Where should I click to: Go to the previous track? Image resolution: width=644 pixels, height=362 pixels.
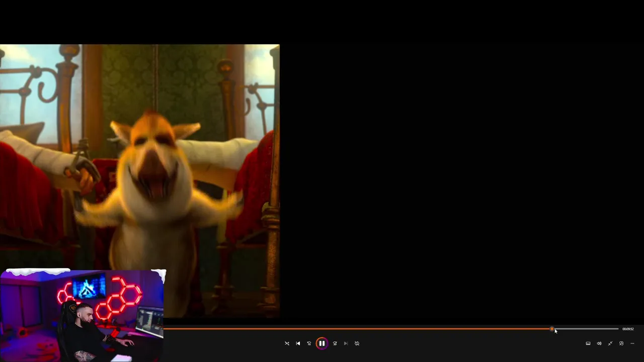tap(298, 343)
